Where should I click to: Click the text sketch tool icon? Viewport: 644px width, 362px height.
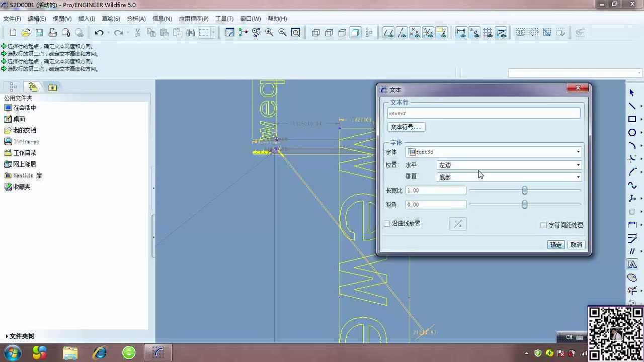pos(632,264)
